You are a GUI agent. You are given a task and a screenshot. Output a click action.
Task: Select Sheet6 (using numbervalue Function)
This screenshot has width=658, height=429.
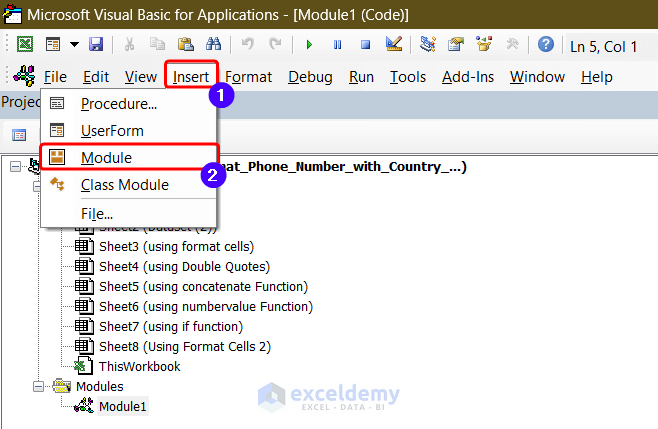click(206, 307)
